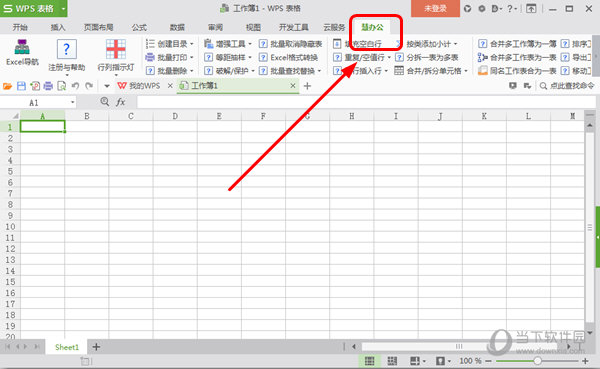
Task: Undo the last action
Action: [75, 86]
